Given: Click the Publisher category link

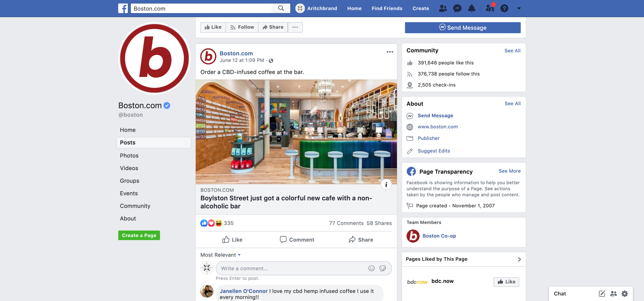Looking at the screenshot, I should [429, 138].
